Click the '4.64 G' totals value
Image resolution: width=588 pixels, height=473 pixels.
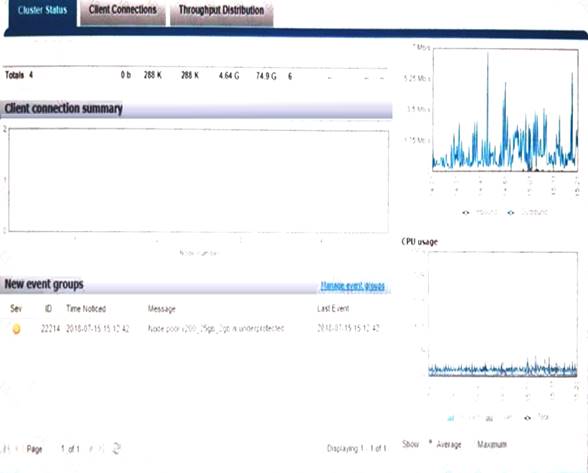[229, 76]
